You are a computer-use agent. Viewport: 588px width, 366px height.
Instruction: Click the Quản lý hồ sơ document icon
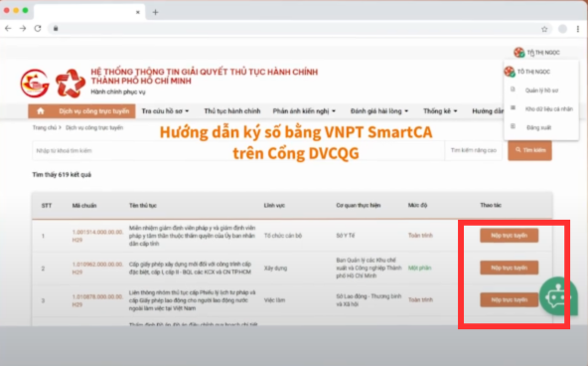(x=513, y=90)
